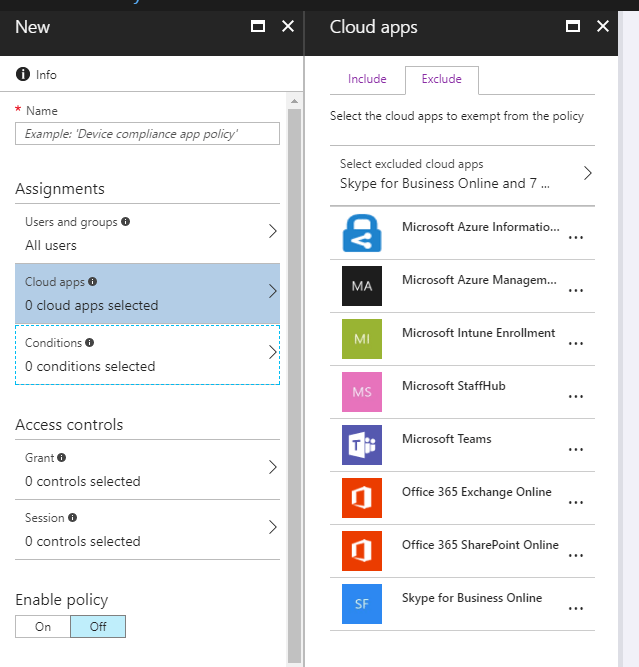Maximize the New panel
The height and width of the screenshot is (667, 639).
(258, 26)
